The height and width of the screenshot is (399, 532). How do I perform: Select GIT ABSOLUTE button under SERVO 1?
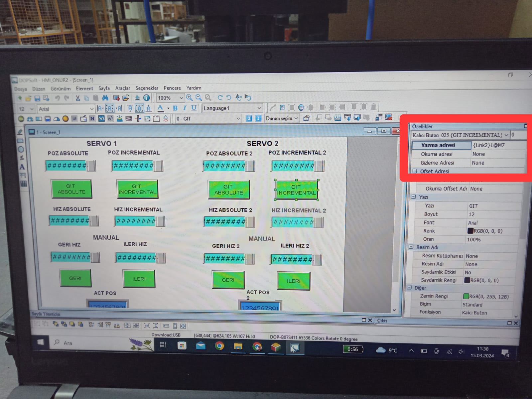click(71, 189)
